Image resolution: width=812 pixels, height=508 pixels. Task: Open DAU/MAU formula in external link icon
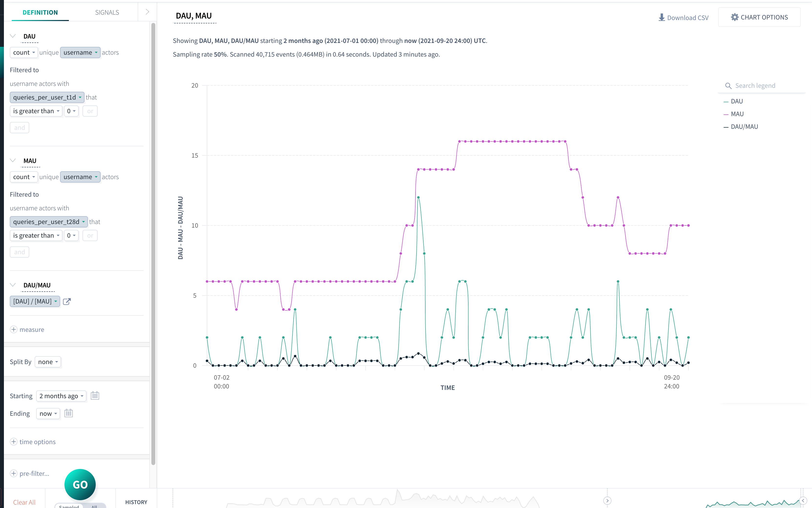pos(67,301)
